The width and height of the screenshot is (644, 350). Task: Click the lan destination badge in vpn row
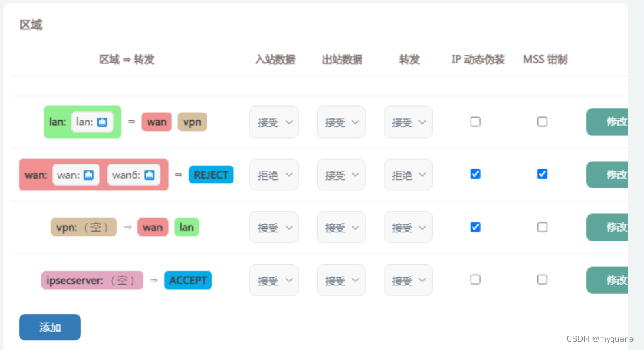point(186,227)
